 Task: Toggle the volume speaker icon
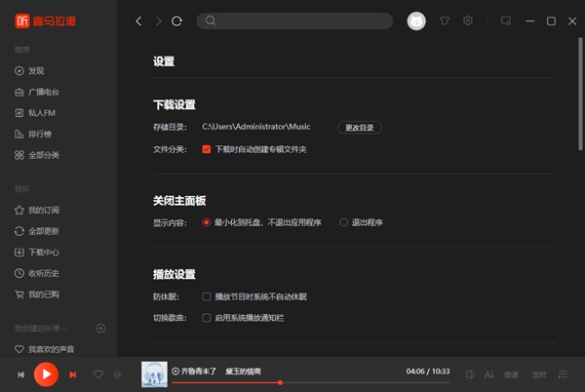(469, 374)
